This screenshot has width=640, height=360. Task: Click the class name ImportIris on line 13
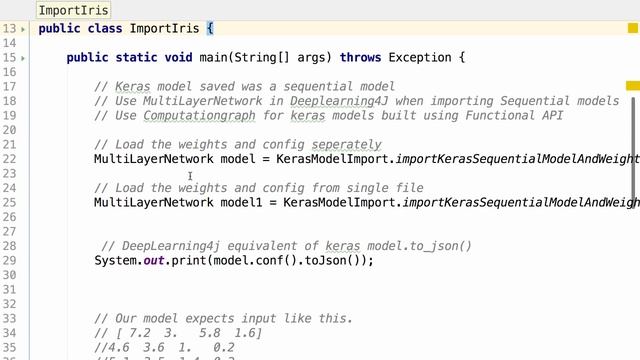tap(164, 29)
